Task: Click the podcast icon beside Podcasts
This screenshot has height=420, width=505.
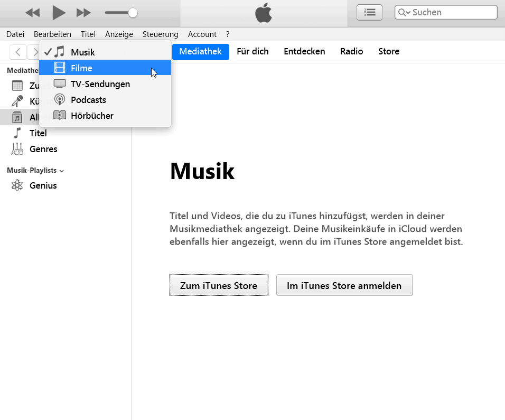Action: tap(60, 99)
